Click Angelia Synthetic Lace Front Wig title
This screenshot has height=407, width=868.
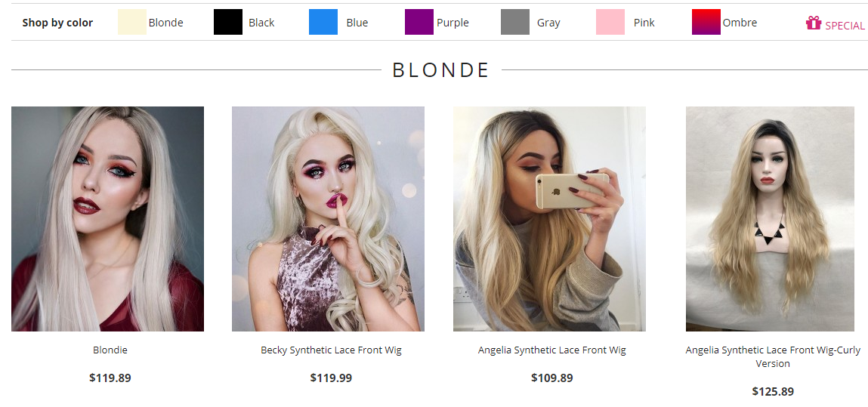click(552, 350)
